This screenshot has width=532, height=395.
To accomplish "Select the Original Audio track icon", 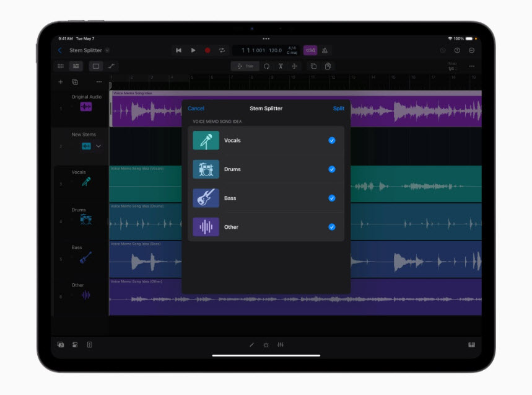I will pyautogui.click(x=86, y=107).
